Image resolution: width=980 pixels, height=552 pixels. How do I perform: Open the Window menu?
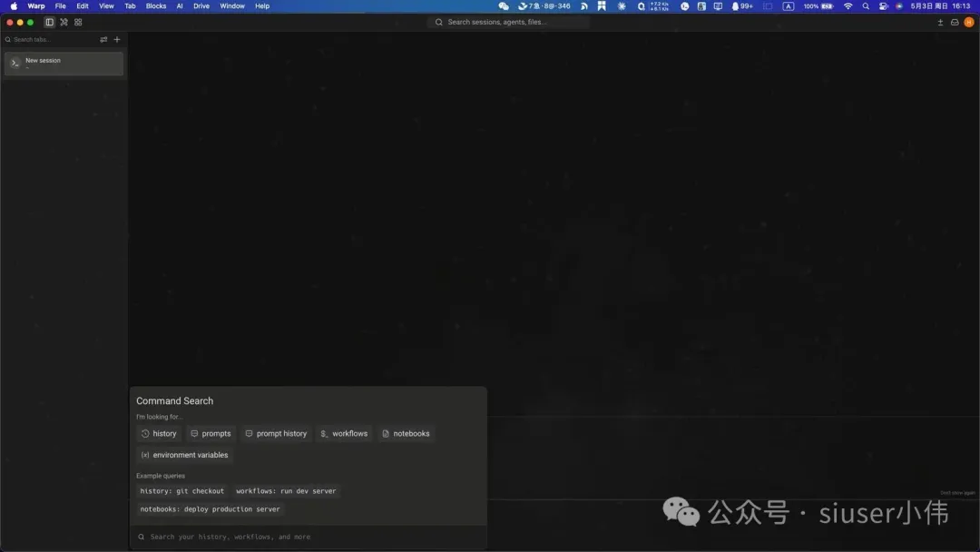(x=232, y=5)
